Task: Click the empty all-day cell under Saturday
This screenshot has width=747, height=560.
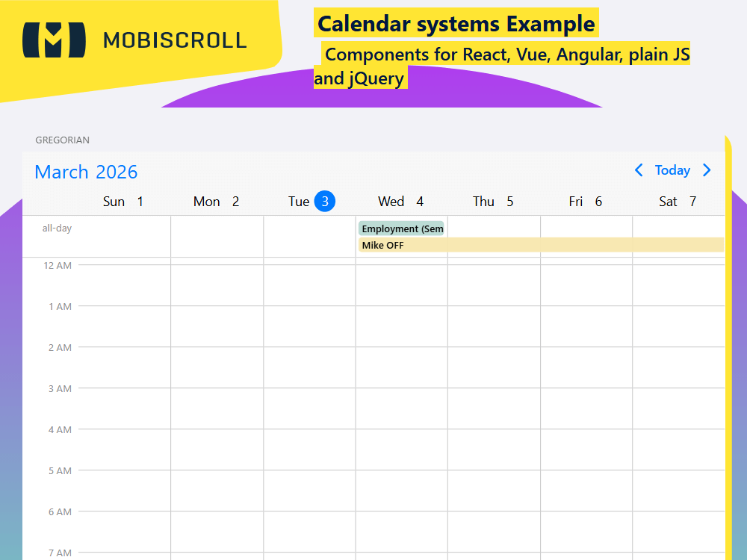Action: tap(678, 228)
